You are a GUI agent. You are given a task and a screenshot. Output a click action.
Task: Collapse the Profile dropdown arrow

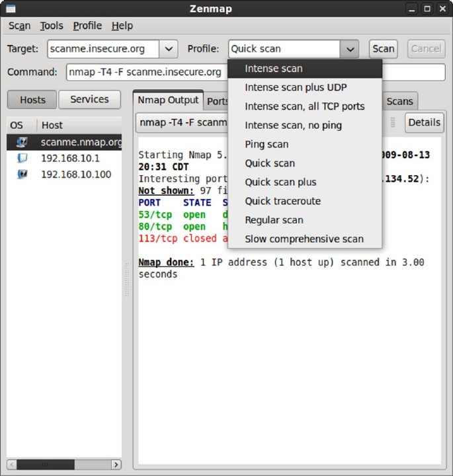pyautogui.click(x=350, y=49)
